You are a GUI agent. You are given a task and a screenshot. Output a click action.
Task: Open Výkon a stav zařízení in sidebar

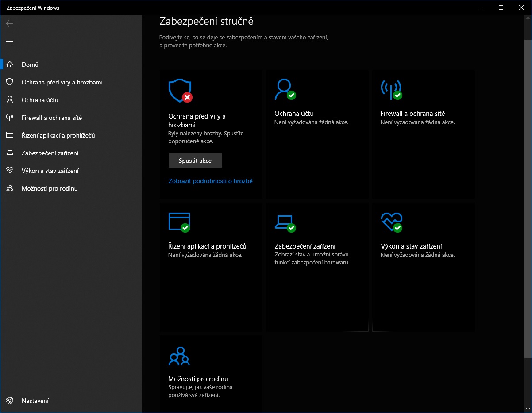coord(71,171)
